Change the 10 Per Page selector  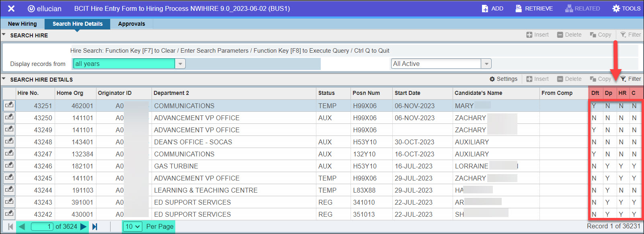coord(133,227)
